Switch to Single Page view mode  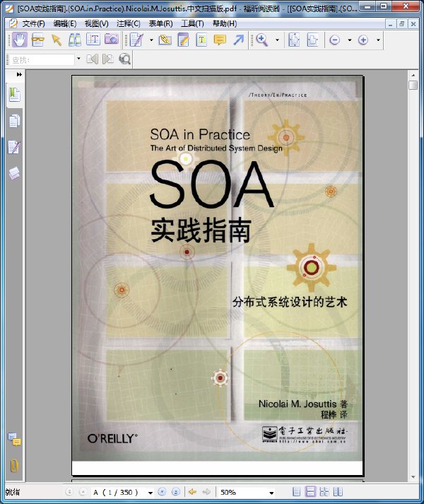[x=296, y=492]
